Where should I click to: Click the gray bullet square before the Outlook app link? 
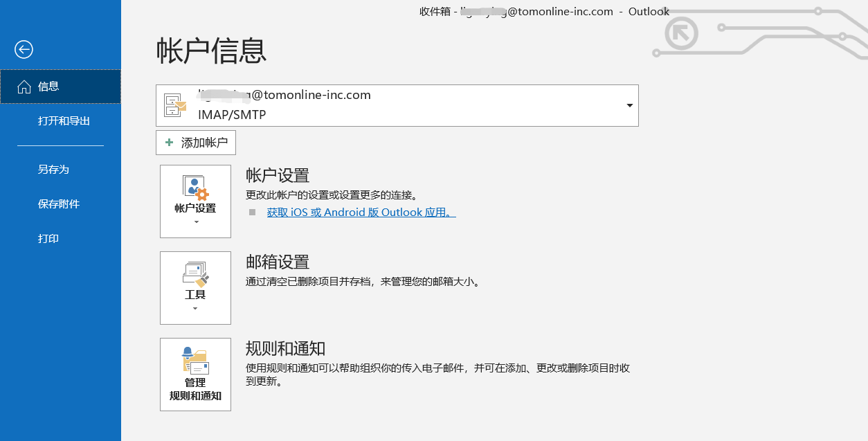pos(252,213)
